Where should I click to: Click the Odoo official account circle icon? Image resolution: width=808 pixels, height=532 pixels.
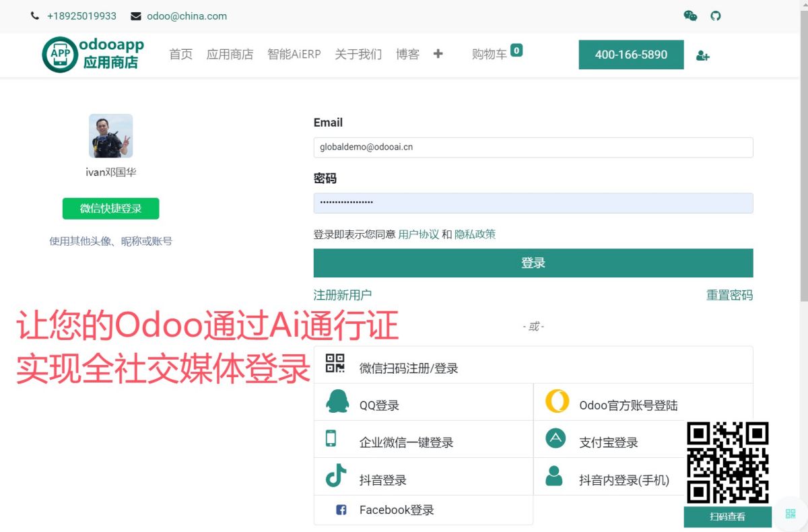[x=557, y=401]
